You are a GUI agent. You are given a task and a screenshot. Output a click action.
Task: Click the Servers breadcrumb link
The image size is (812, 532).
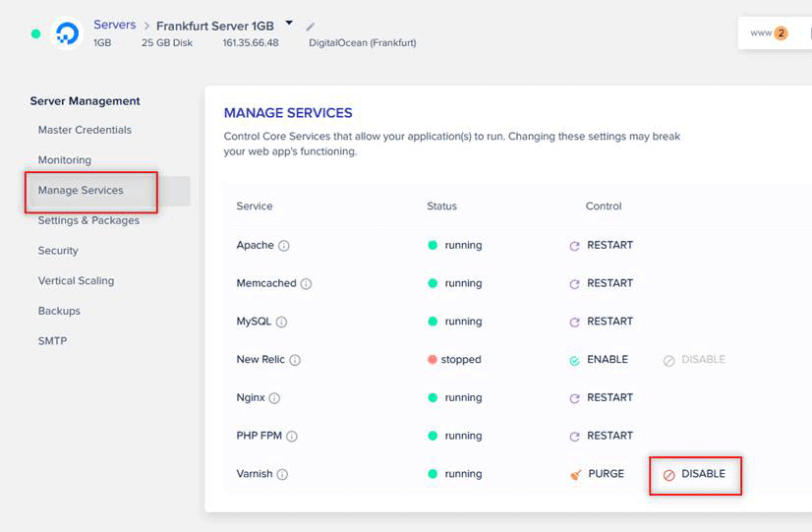point(114,25)
